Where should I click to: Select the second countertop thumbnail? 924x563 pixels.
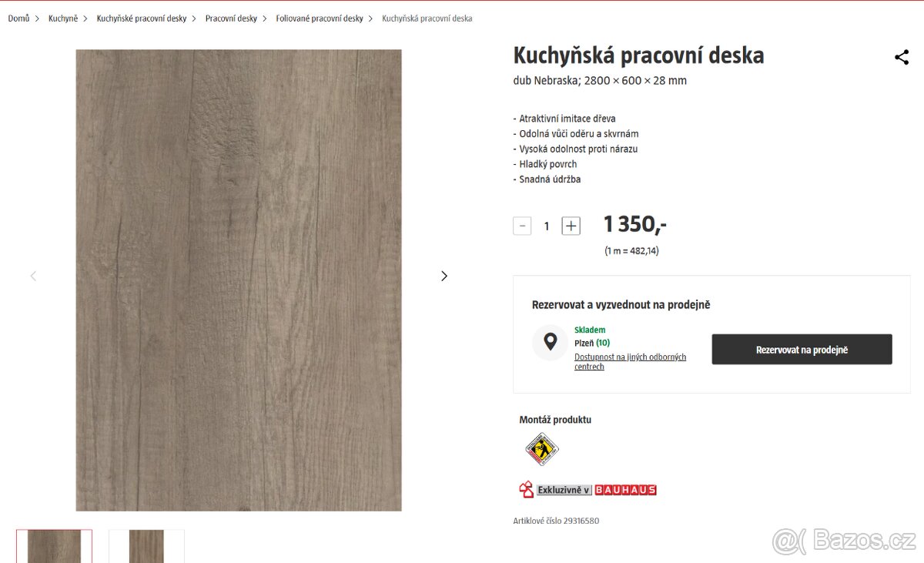coord(146,546)
